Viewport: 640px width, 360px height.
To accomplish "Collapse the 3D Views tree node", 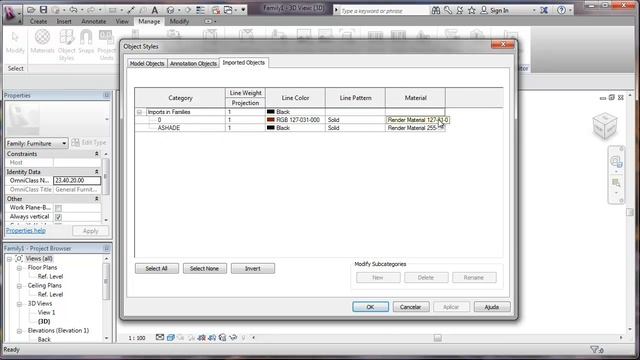I will [x=19, y=304].
